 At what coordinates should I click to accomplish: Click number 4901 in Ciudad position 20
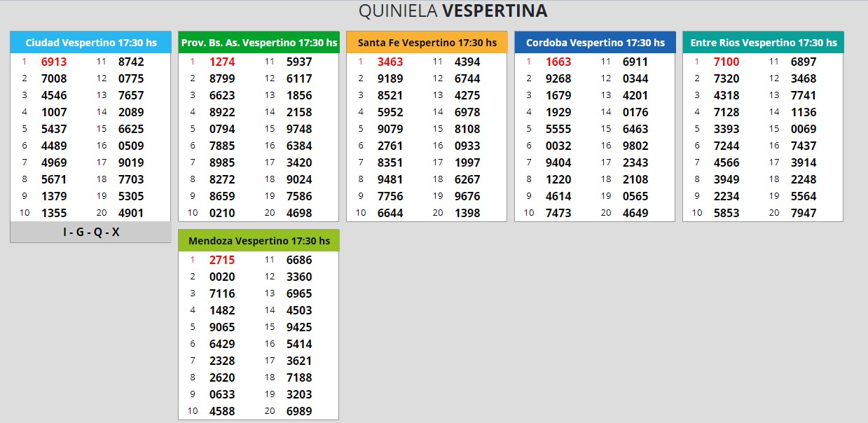131,213
